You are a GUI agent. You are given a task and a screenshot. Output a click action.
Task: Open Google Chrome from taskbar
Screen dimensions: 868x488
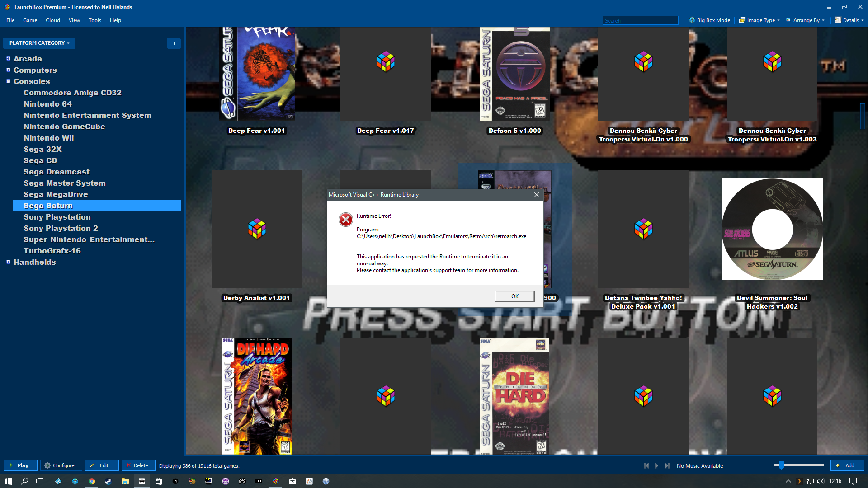[x=92, y=481]
